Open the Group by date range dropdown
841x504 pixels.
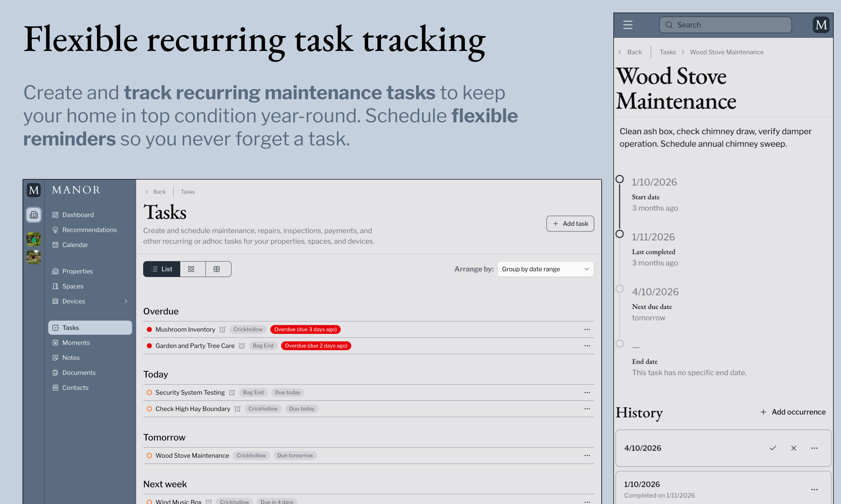(x=545, y=269)
